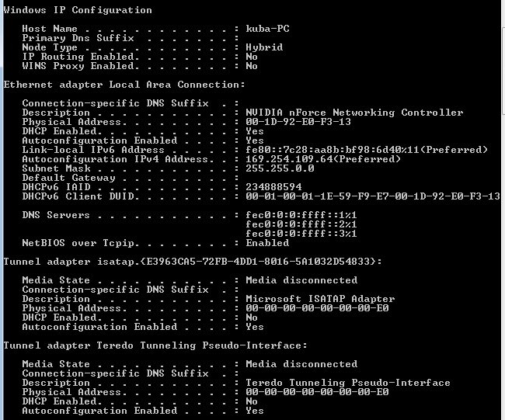Click the DHCPv6 IAID value 234888594
505x420 pixels.
point(273,187)
